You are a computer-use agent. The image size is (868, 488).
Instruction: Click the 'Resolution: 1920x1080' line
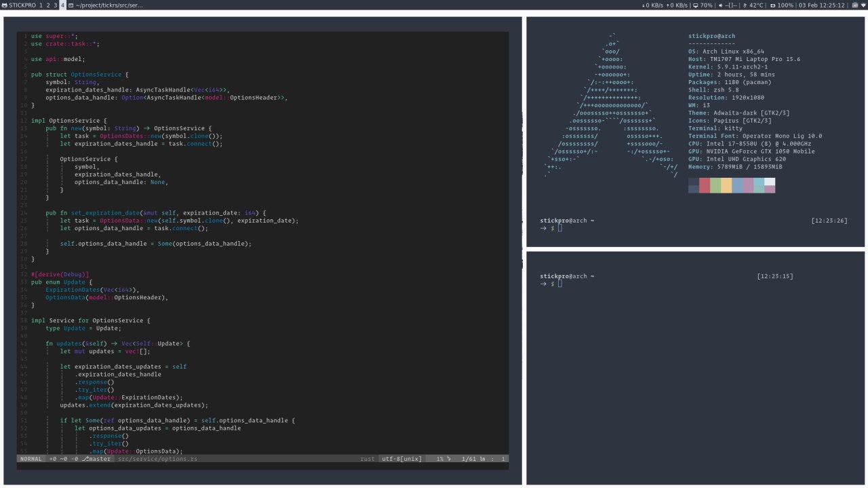(726, 98)
